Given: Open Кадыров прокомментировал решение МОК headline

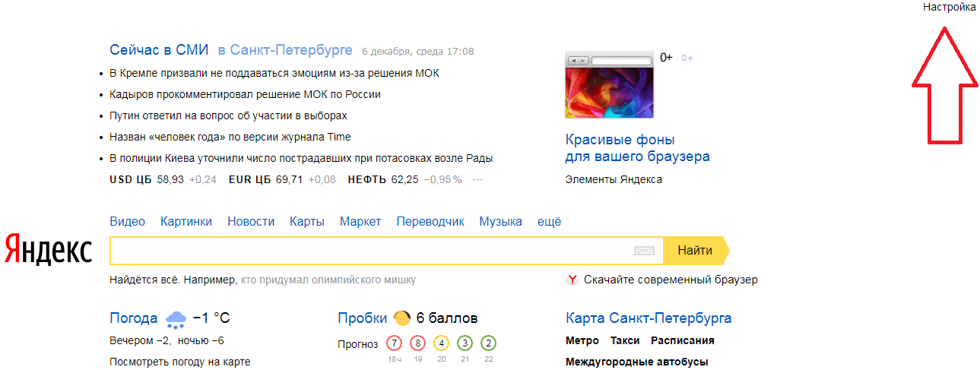Looking at the screenshot, I should 245,94.
